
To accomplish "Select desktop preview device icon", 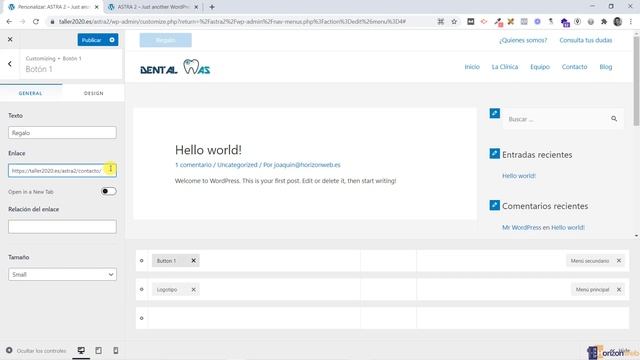I will tap(81, 351).
